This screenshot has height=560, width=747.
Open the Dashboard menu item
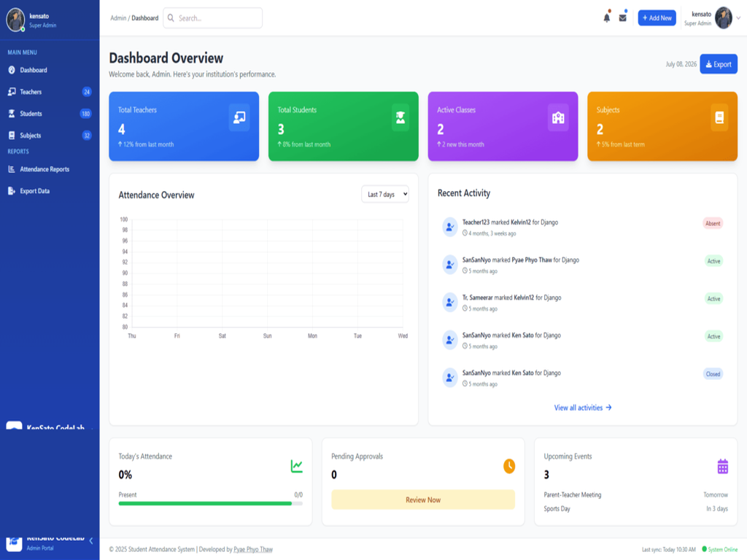click(x=50, y=70)
